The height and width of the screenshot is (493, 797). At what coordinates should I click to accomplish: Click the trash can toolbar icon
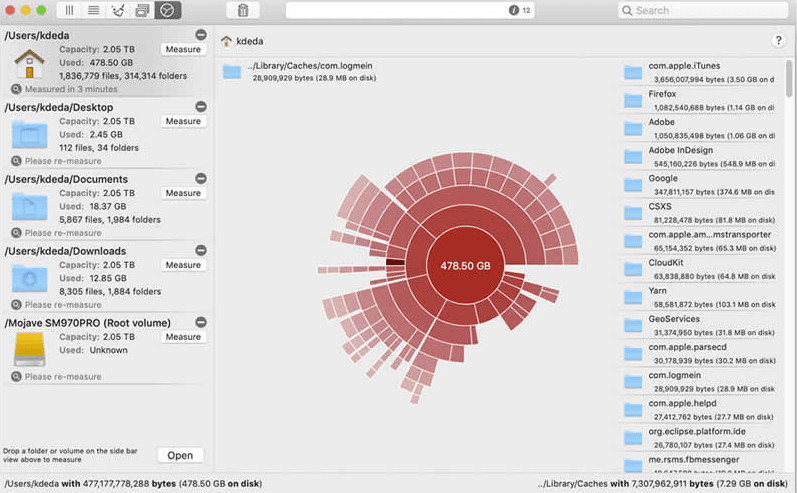(243, 11)
